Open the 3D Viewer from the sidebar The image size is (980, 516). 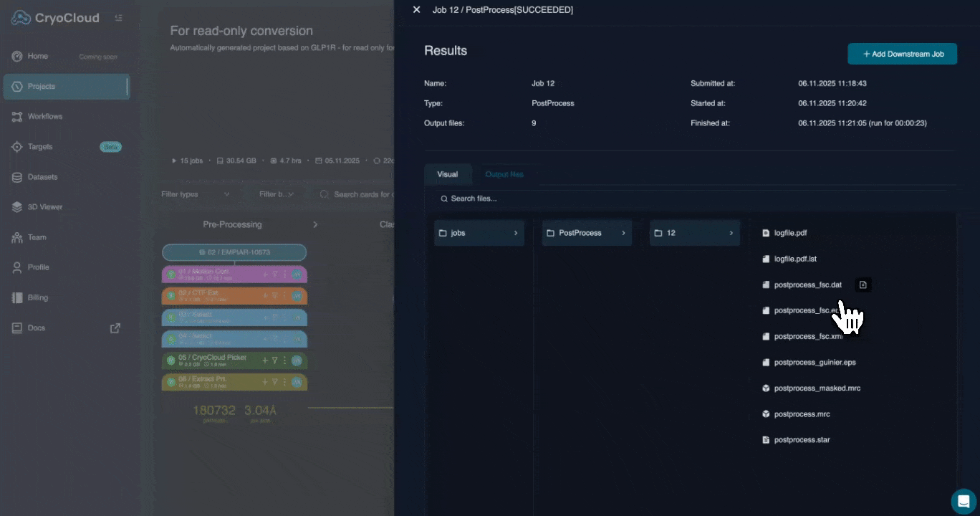44,207
